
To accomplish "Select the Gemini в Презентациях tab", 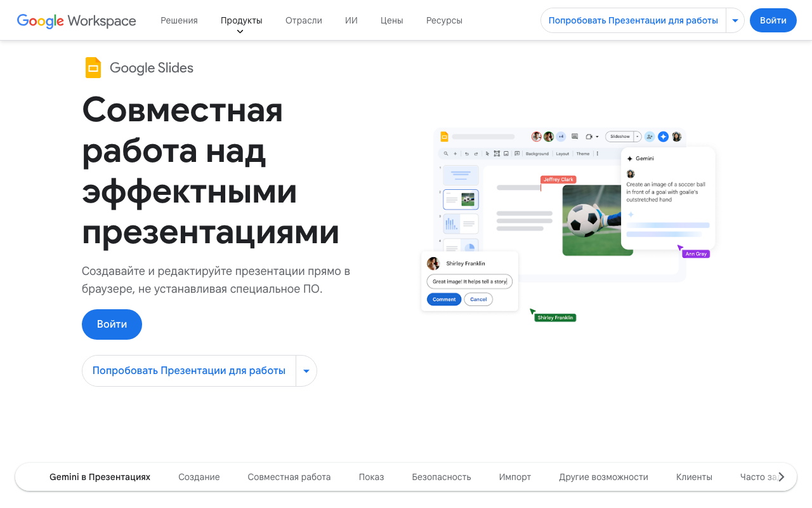I will pos(100,477).
